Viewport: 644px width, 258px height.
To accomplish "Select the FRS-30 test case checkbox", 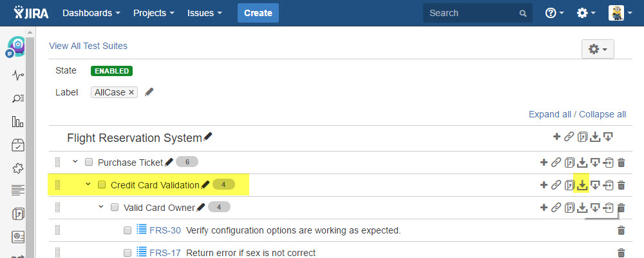I will [128, 230].
